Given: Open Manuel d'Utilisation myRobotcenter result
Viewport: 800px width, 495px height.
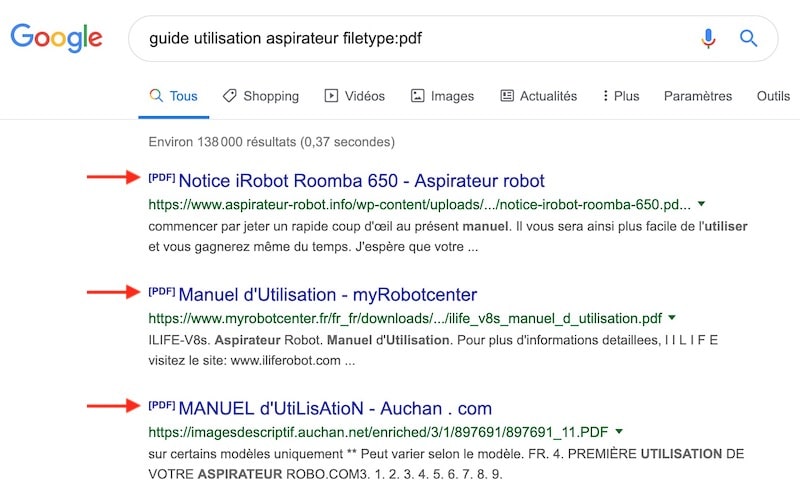Looking at the screenshot, I should 327,295.
